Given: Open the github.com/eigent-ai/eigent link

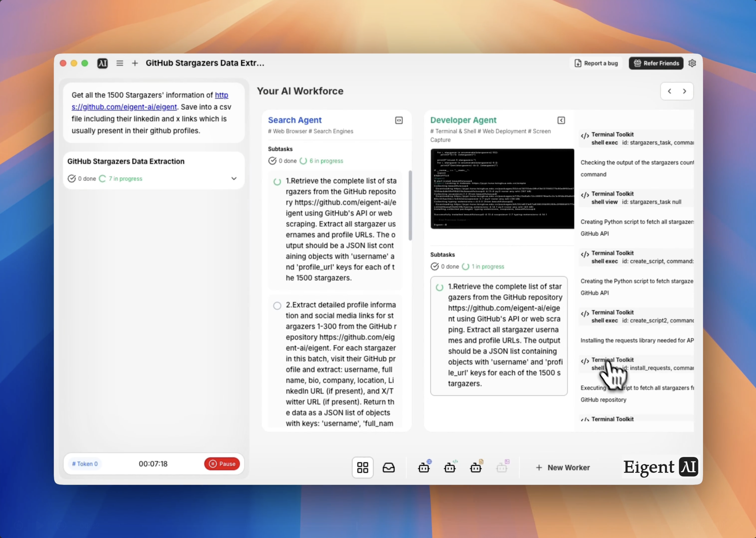Looking at the screenshot, I should (x=150, y=101).
